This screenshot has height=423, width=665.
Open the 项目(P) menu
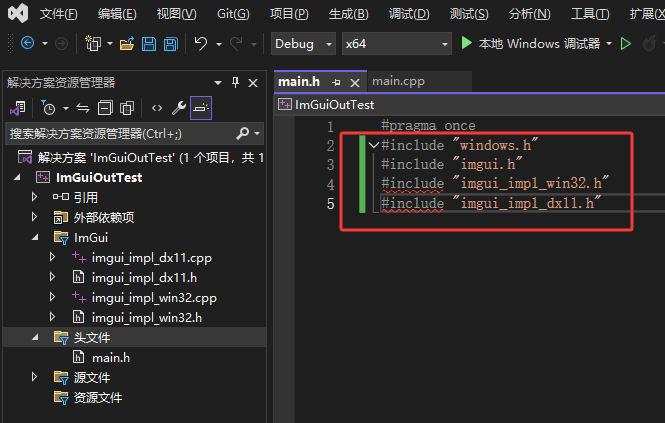289,14
